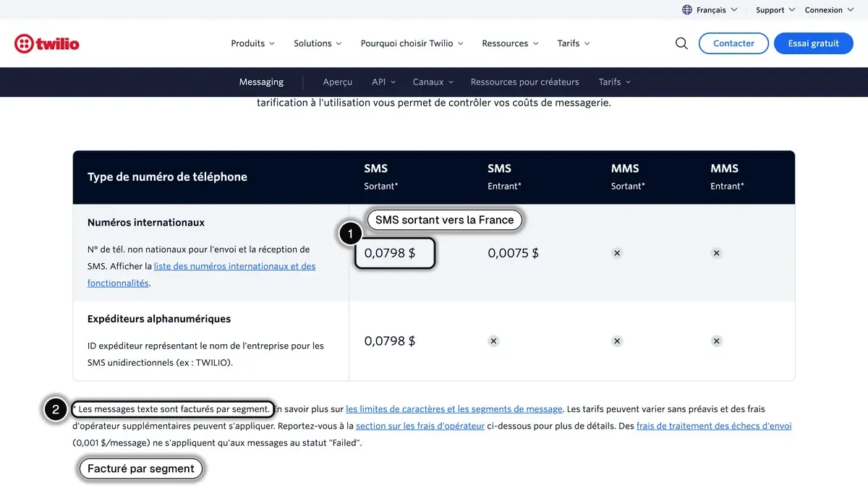Click the X icon under SMS Entrant in Expéditeurs alphanumériques row

[493, 341]
